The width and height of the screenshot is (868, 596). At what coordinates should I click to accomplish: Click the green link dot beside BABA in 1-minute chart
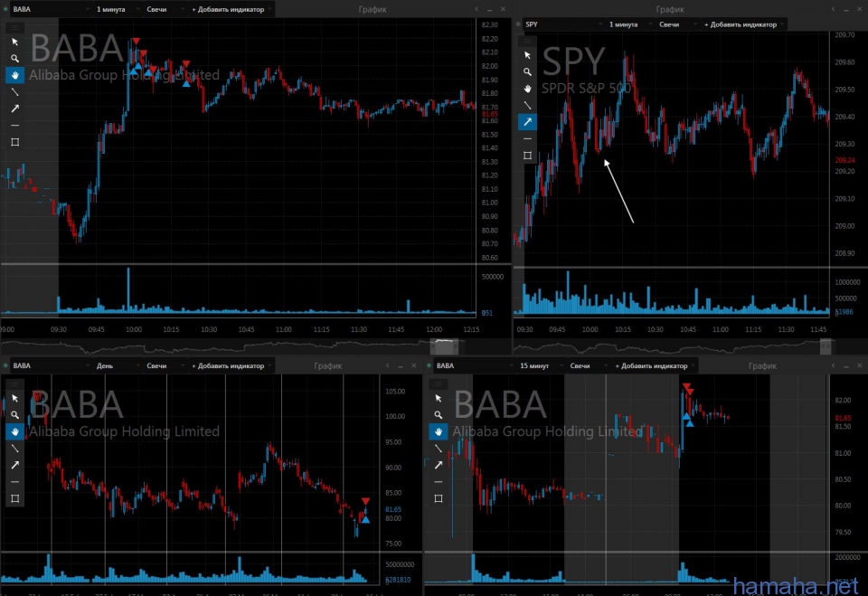click(x=5, y=9)
